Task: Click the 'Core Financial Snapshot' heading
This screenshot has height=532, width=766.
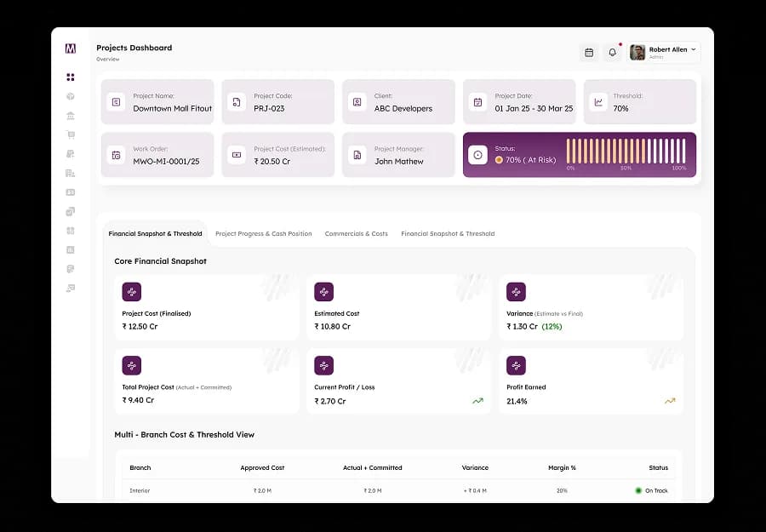Action: (160, 260)
